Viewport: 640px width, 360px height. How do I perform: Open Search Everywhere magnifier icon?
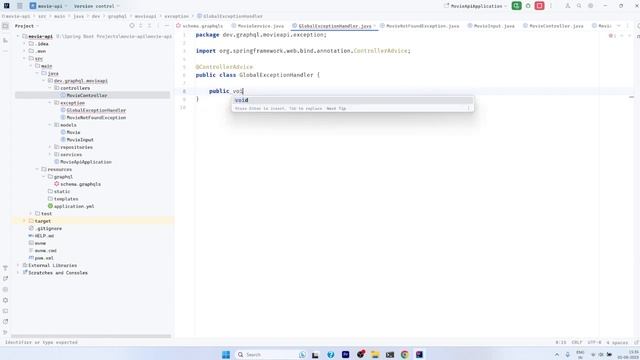(x=579, y=6)
